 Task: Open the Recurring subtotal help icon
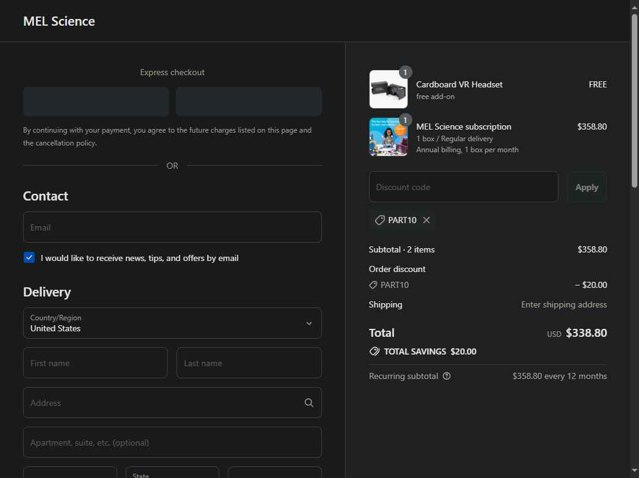coord(447,376)
